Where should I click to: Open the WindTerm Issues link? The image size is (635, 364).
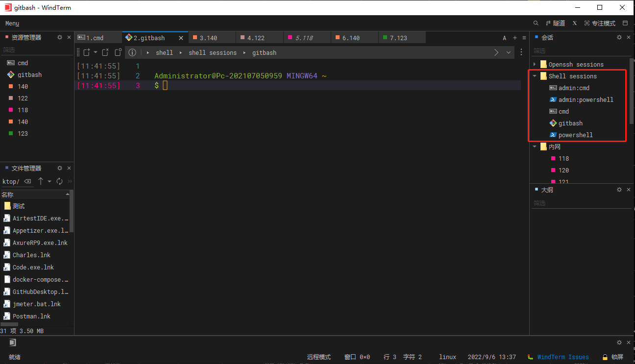[558, 357]
